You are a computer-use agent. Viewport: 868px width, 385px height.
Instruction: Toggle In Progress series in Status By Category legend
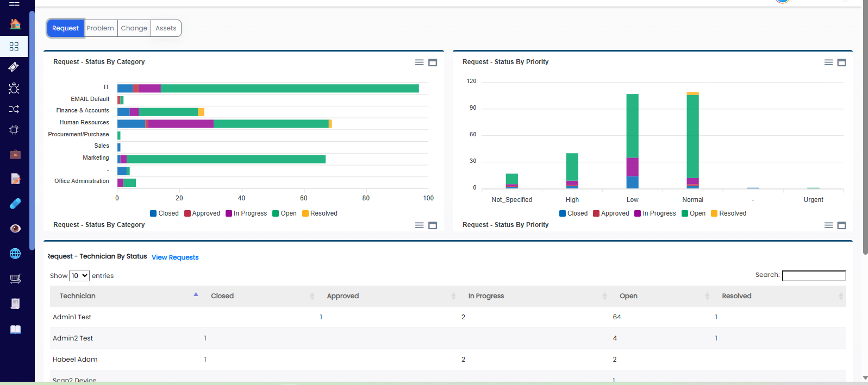point(246,213)
